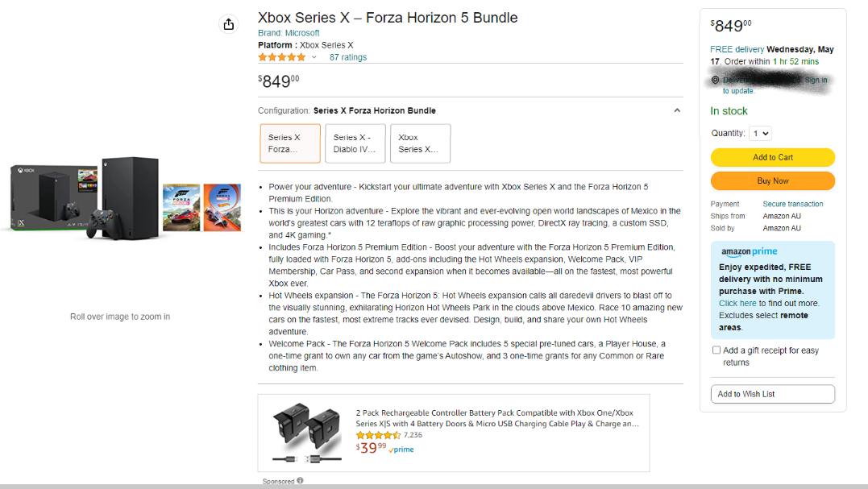Enable the gift receipt checkbox
Screen dimensions: 868x489
pos(716,350)
